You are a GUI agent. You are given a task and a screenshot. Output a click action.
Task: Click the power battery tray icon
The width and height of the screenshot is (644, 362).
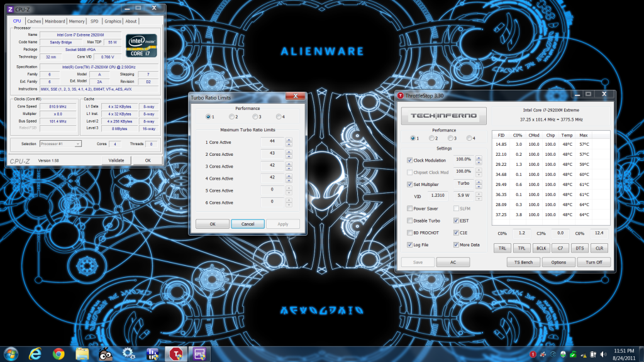pyautogui.click(x=593, y=354)
